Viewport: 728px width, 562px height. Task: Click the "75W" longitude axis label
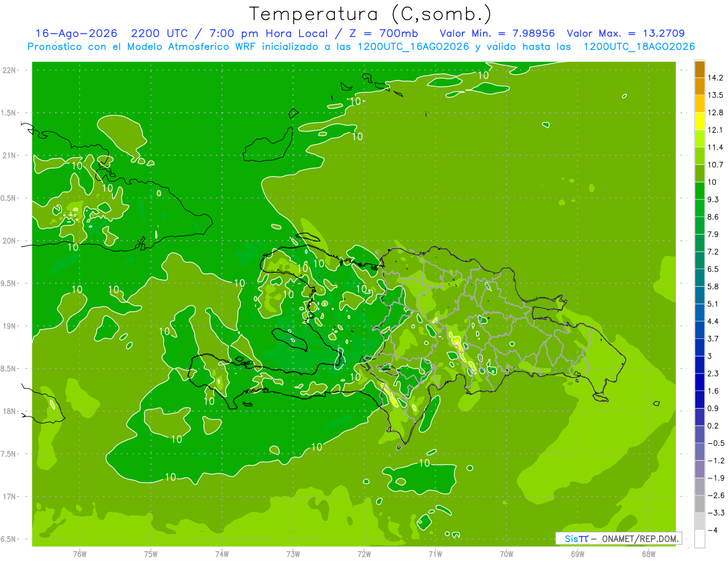tap(150, 554)
